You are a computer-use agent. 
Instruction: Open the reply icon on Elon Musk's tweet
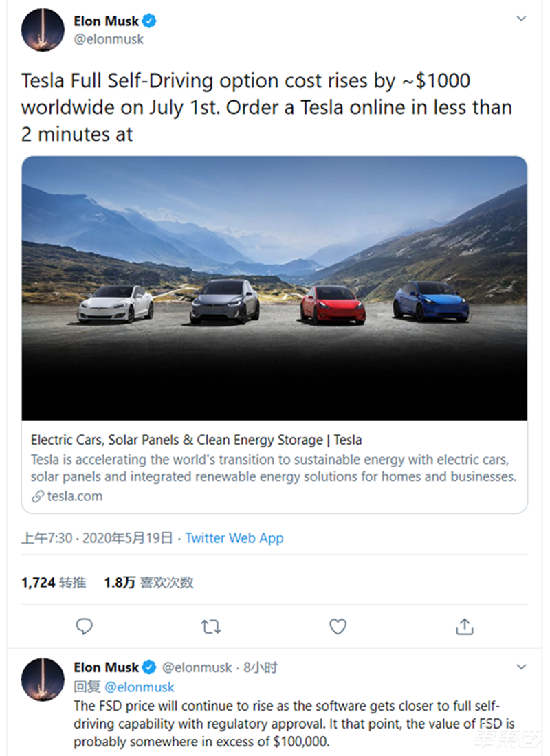(84, 626)
